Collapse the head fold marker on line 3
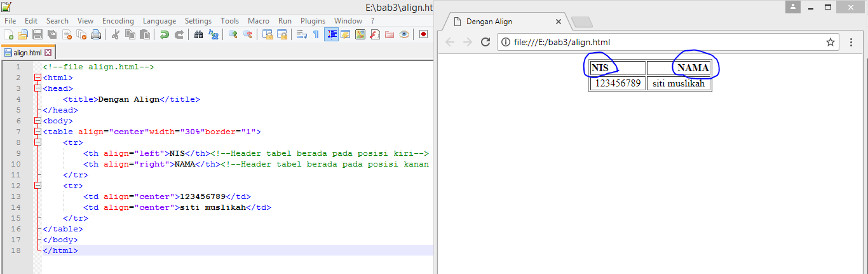Viewport: 868px width, 274px height. point(37,88)
